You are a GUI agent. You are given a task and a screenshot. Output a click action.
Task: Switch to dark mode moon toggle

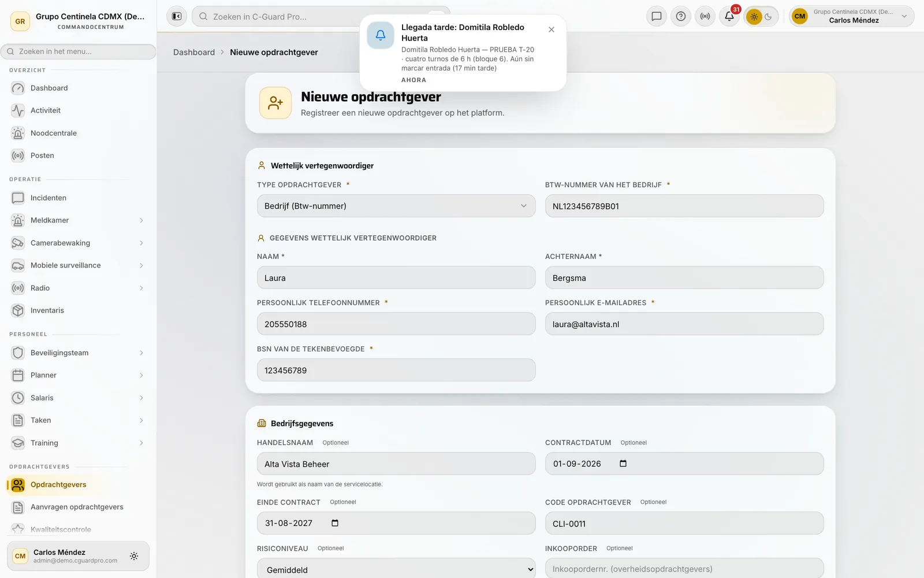[x=769, y=17]
